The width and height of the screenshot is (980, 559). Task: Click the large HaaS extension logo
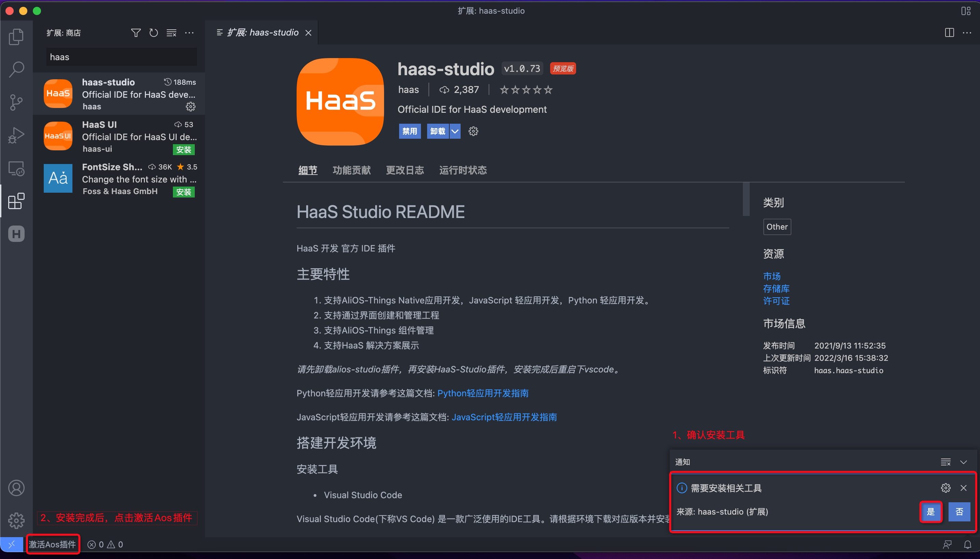[340, 102]
